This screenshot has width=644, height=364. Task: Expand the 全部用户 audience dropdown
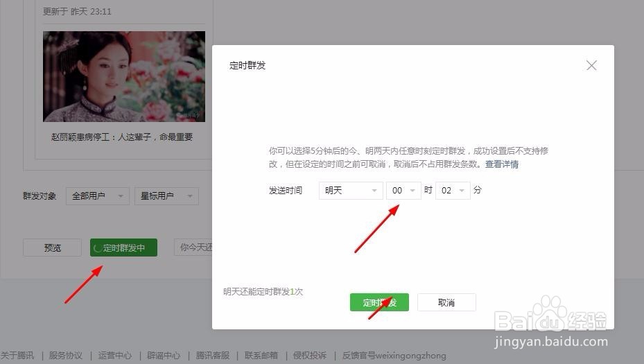pyautogui.click(x=97, y=196)
